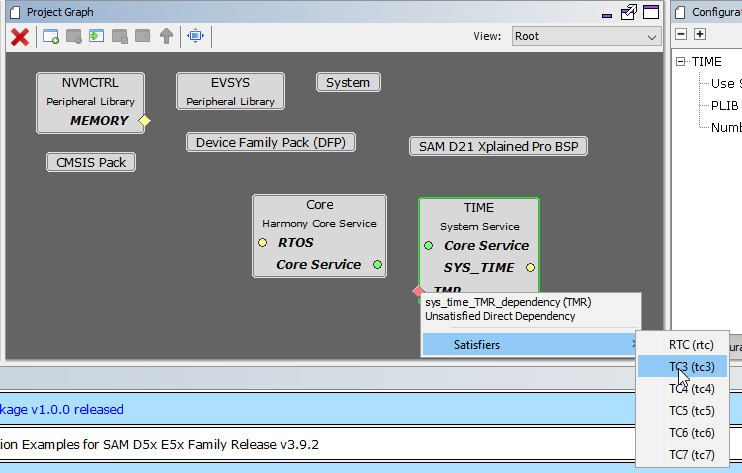Click the collapse-all minus icon in Configuration panel
This screenshot has height=473, width=742.
click(x=682, y=34)
